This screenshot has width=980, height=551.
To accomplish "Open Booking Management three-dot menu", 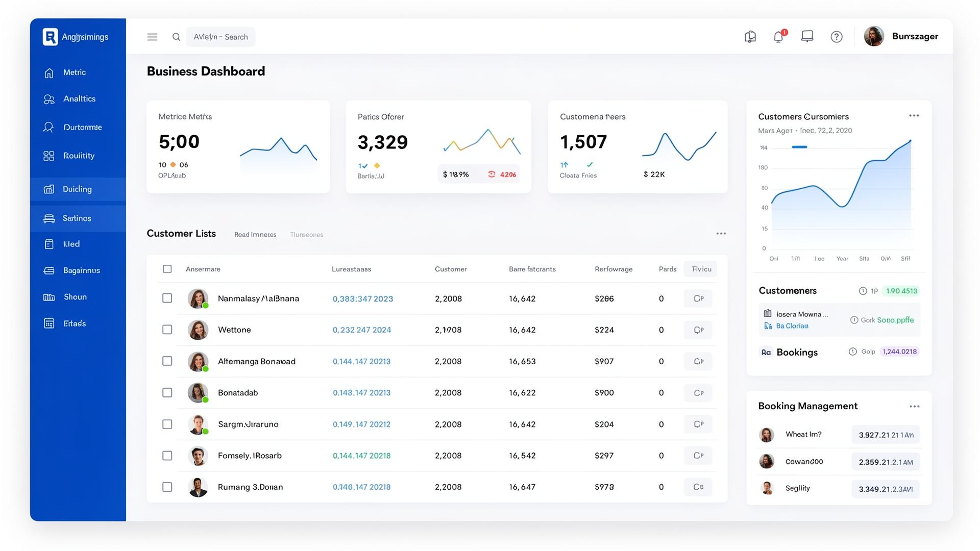I will [914, 407].
